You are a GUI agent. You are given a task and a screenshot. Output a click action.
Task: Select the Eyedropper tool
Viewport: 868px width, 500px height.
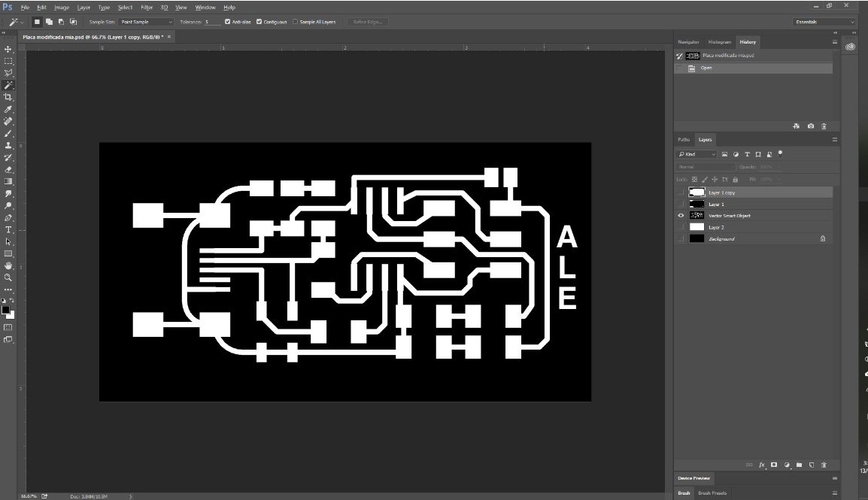pos(8,110)
